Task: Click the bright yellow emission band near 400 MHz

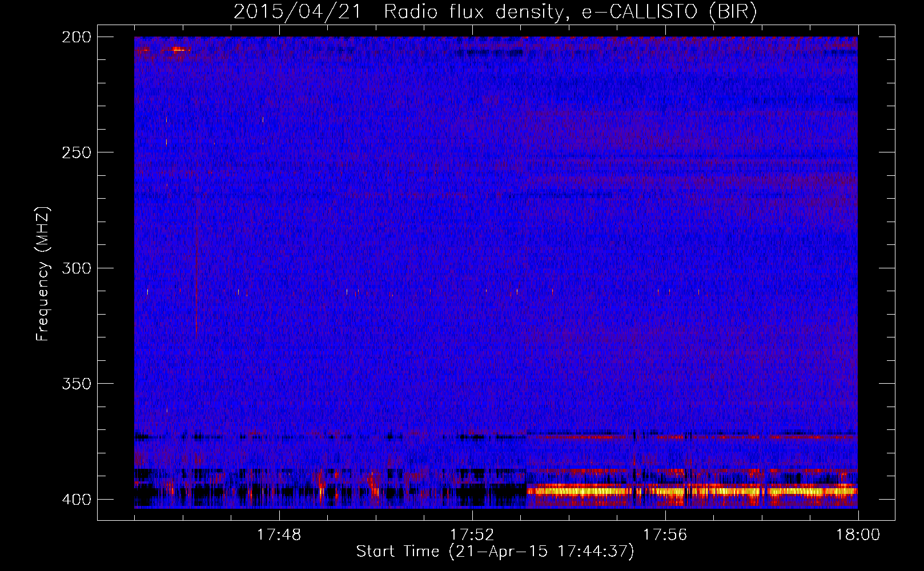Action: 692,491
